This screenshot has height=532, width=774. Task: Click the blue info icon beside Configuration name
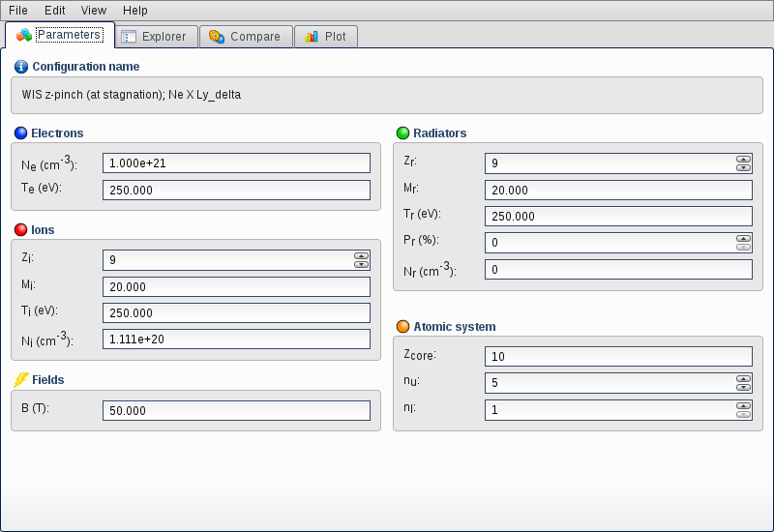tap(21, 67)
